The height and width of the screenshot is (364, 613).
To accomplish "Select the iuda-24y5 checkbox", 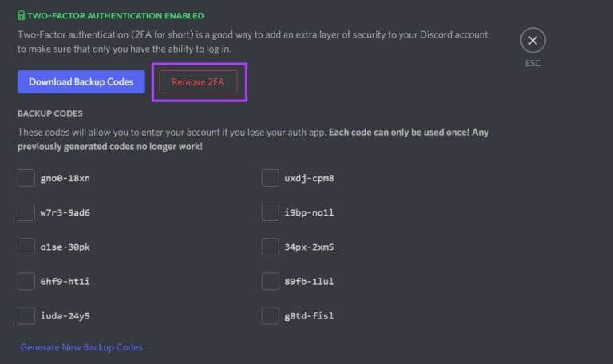I will (x=26, y=315).
